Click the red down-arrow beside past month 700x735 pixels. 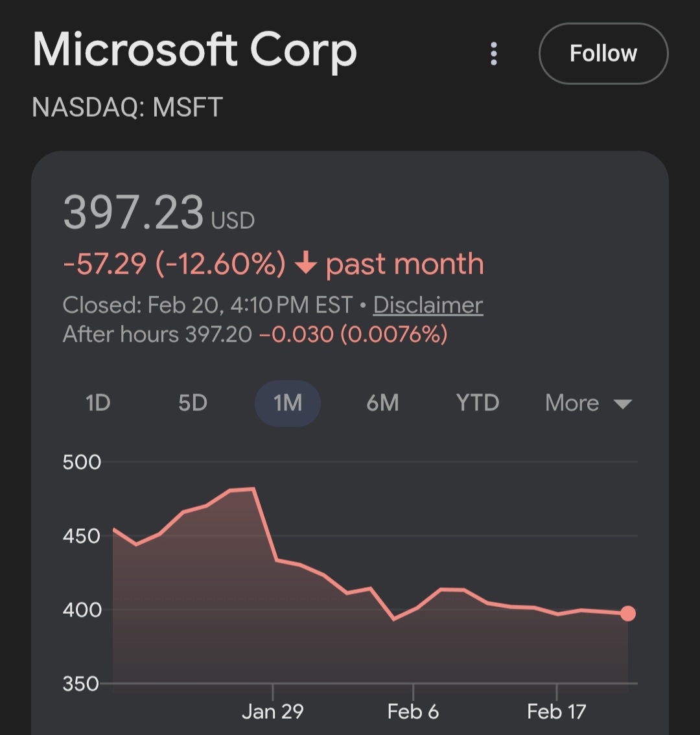[305, 264]
